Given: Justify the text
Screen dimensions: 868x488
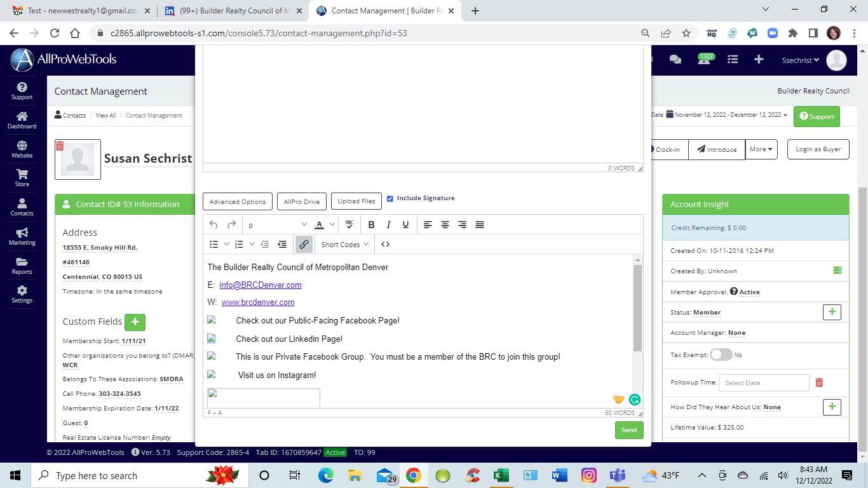Looking at the screenshot, I should coord(479,224).
